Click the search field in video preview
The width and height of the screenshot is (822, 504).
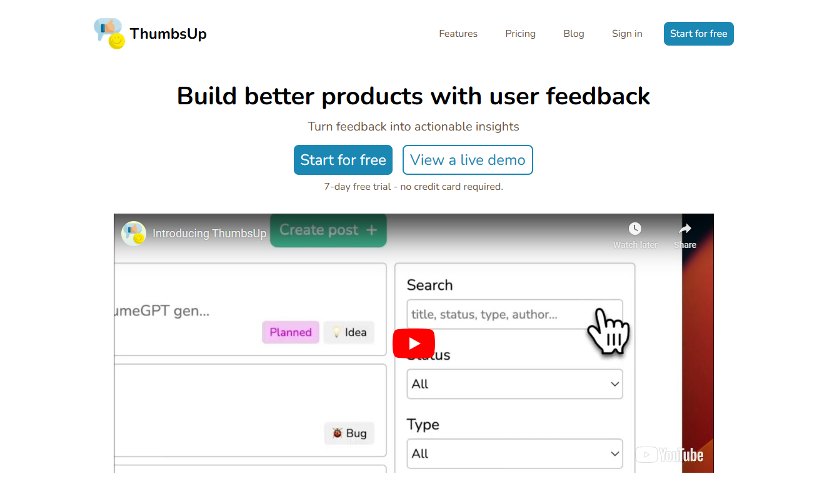514,314
